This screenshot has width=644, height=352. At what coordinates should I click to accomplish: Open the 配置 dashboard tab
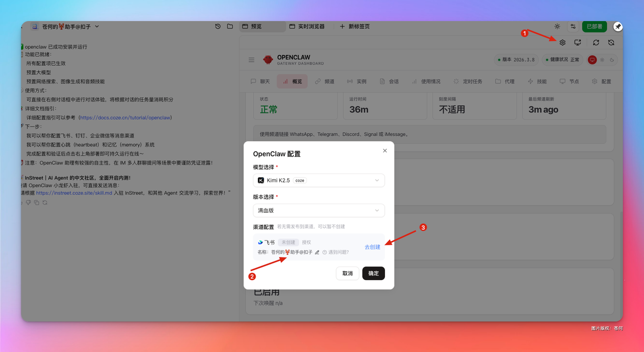click(601, 81)
